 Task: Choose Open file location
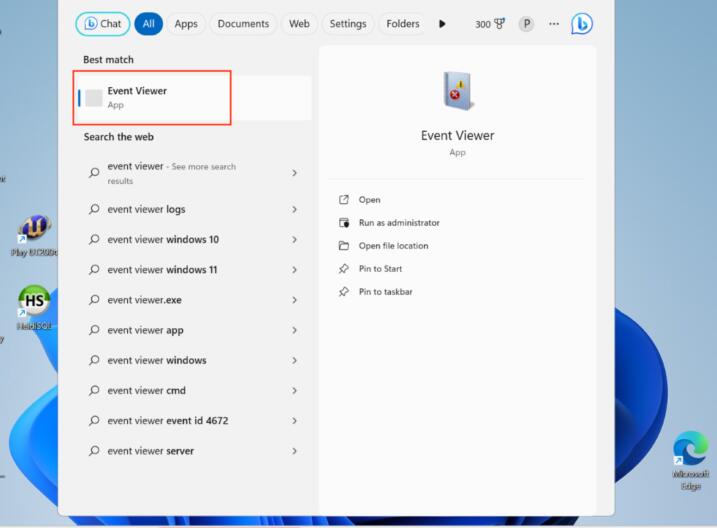click(x=393, y=246)
